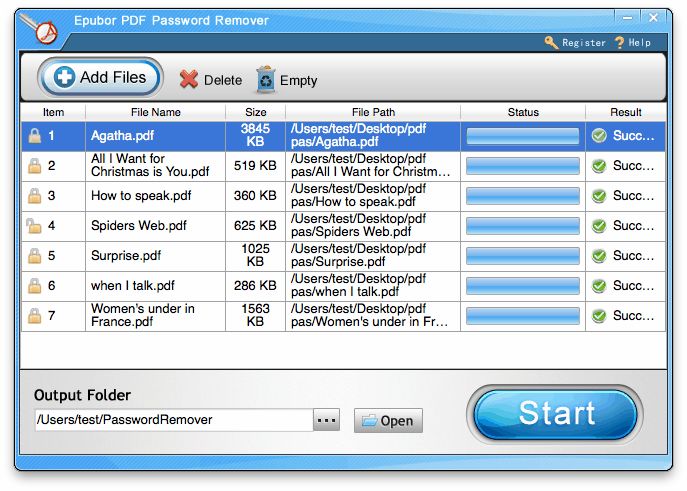Click the Epubor app logo icon
The image size is (687, 491).
tap(41, 29)
